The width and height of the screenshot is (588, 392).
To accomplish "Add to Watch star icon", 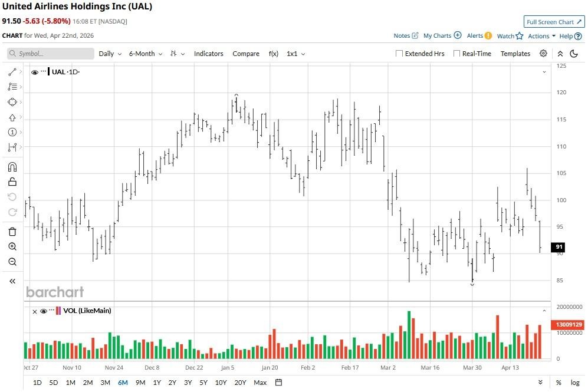I will click(x=520, y=35).
